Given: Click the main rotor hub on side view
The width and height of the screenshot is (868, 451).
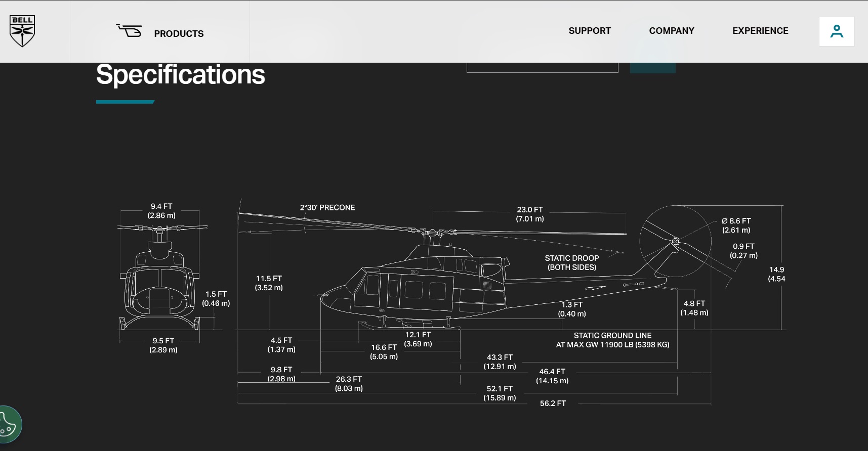Looking at the screenshot, I should [x=432, y=234].
